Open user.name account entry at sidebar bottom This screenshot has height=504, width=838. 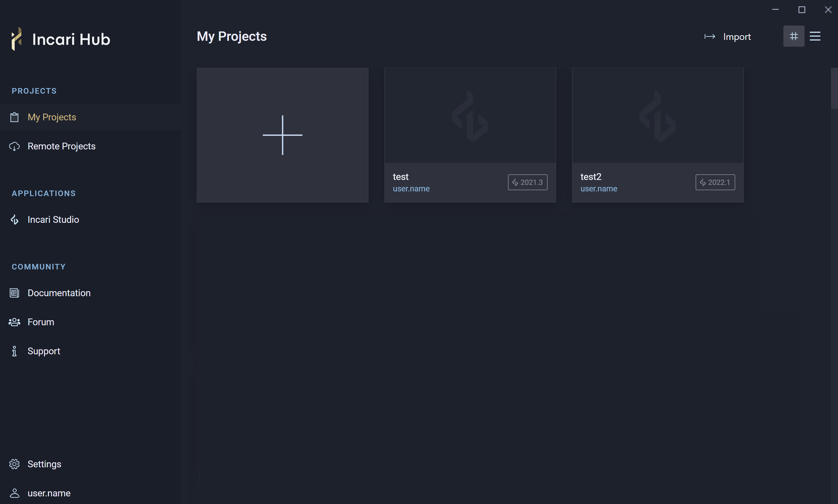click(90, 493)
